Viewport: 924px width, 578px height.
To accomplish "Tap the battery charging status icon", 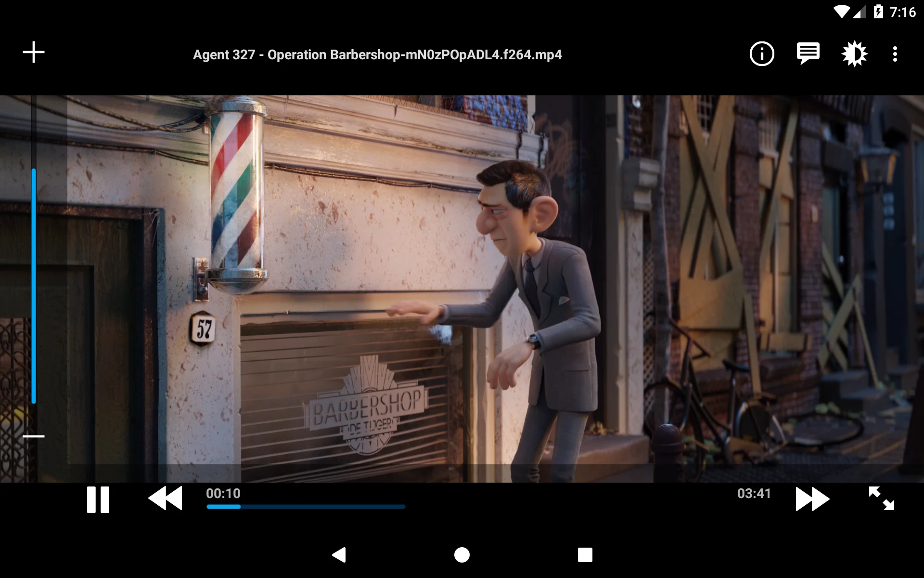I will [878, 12].
